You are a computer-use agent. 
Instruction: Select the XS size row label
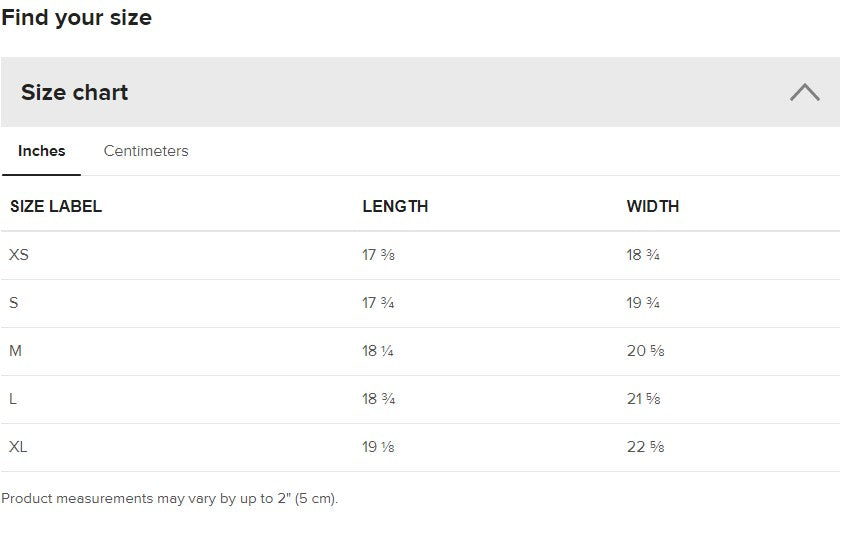(x=19, y=255)
